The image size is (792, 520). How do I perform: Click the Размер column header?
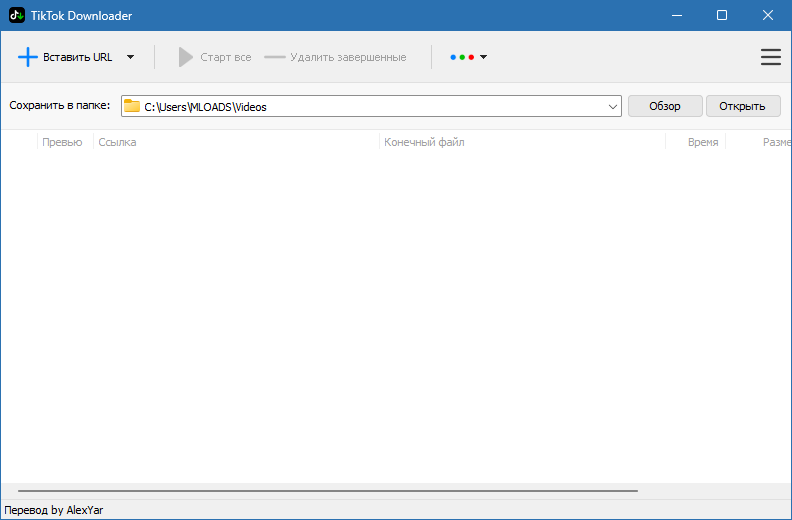[x=759, y=142]
